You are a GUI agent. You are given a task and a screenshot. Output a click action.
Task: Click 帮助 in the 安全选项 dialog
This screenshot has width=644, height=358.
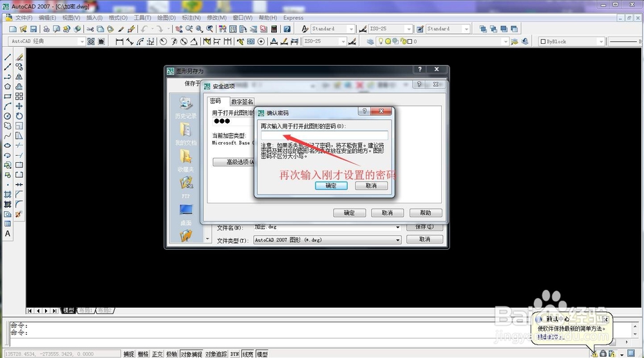pos(426,212)
